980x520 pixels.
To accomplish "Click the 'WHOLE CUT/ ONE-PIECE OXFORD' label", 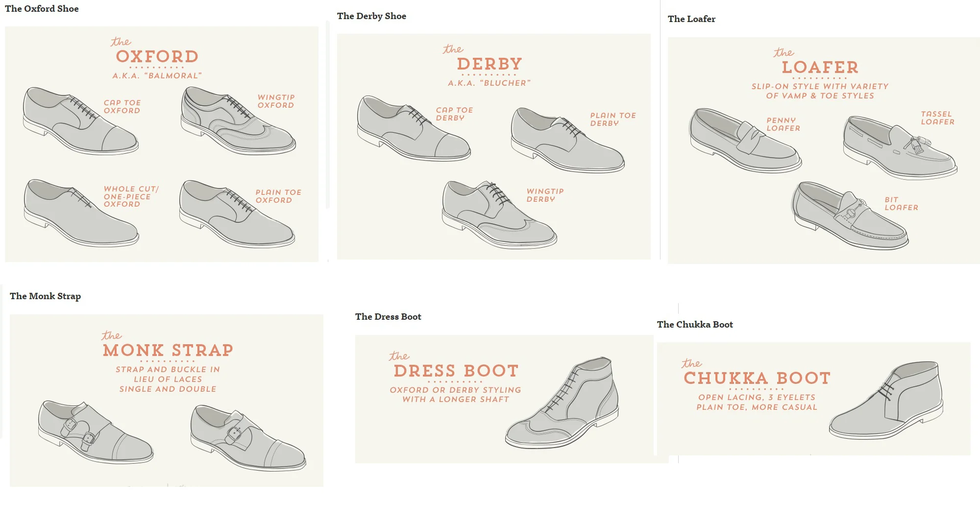I will click(x=131, y=196).
